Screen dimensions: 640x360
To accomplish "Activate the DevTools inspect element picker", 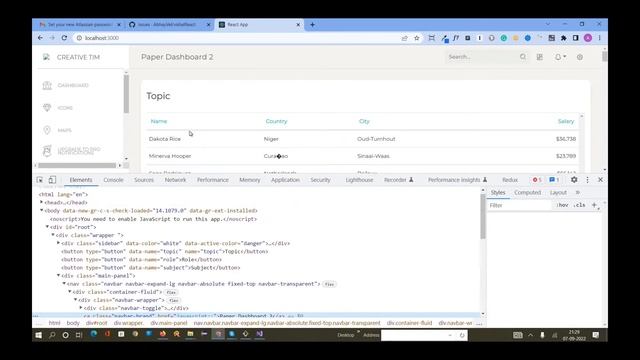I will 40,180.
